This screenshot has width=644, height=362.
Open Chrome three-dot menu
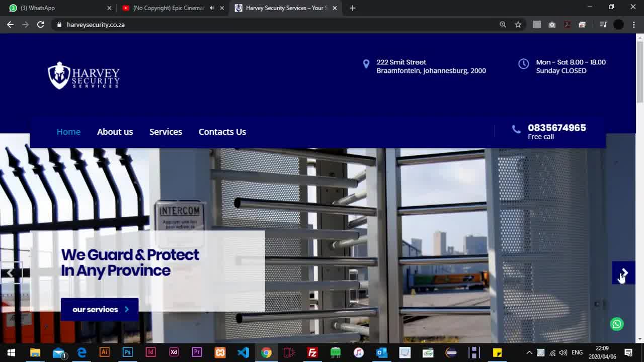click(x=633, y=25)
